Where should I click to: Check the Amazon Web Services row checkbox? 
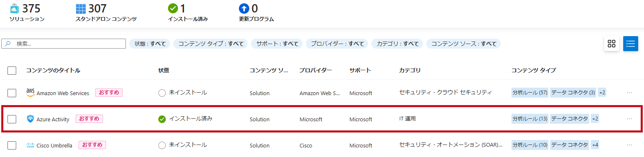pyautogui.click(x=12, y=93)
